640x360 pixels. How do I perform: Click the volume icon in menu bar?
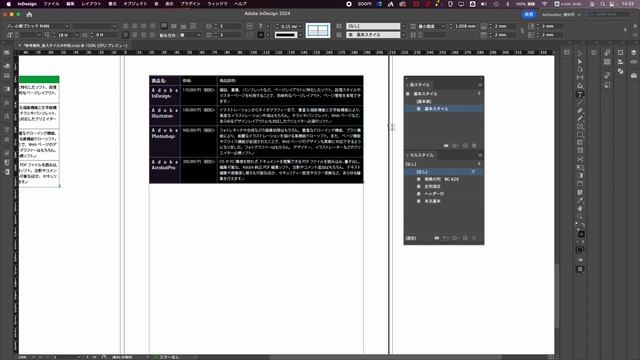[x=484, y=4]
